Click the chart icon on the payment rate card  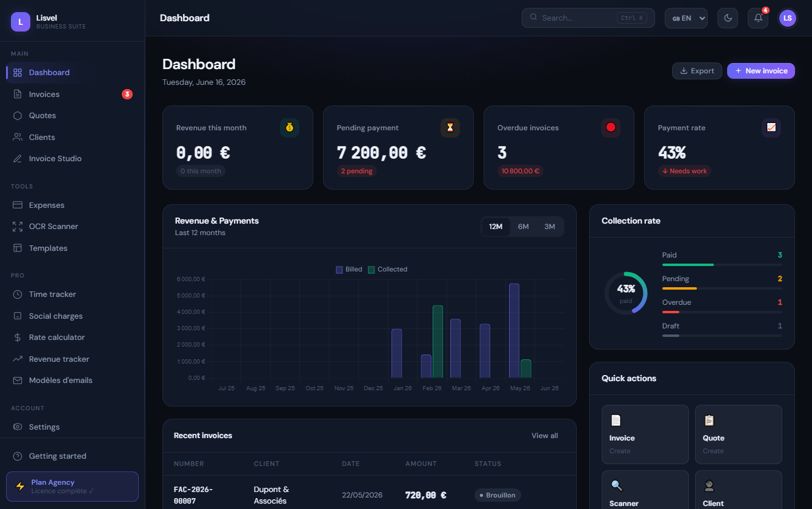click(771, 128)
